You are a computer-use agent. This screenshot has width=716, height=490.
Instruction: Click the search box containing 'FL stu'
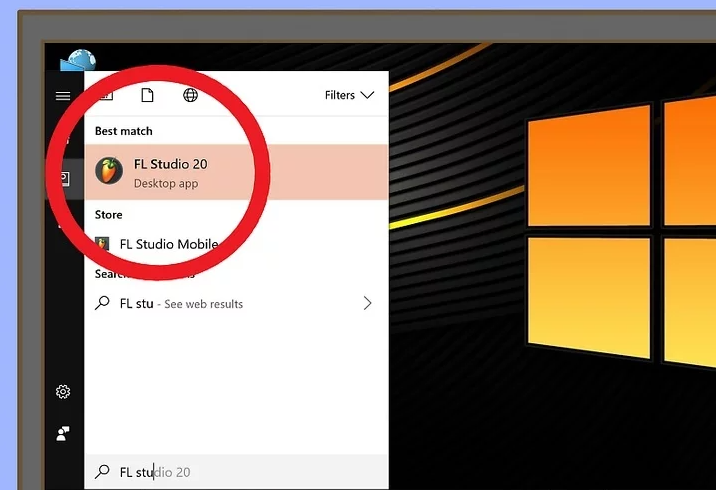[x=237, y=472]
